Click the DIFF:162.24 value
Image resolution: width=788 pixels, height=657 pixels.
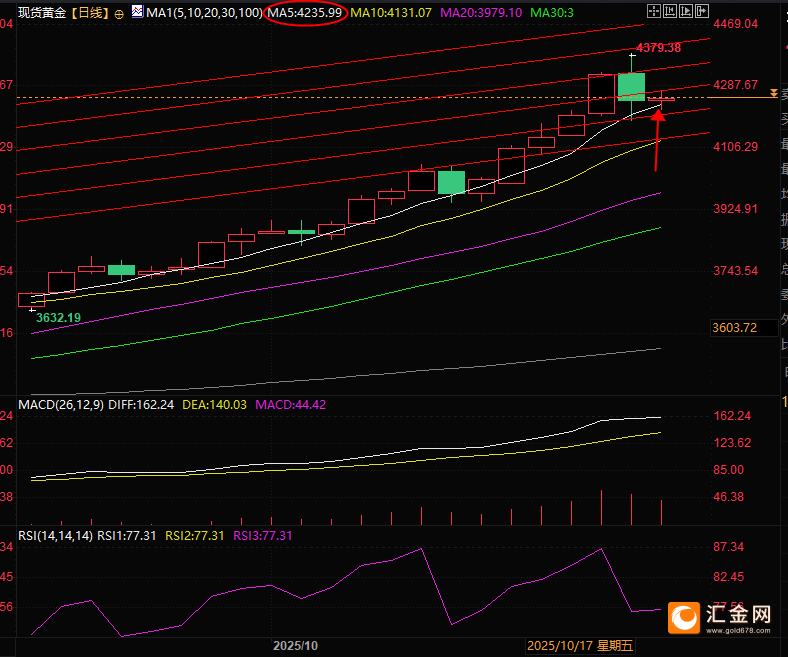pos(141,405)
